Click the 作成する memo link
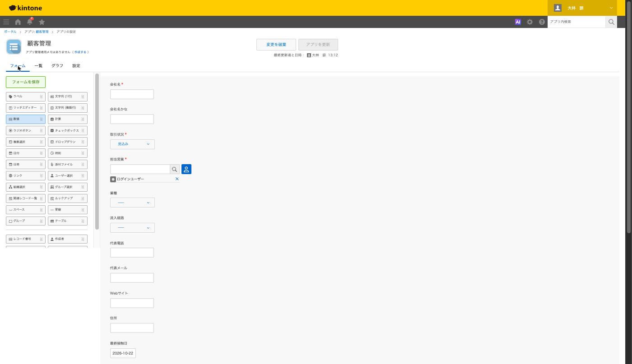 (x=80, y=52)
